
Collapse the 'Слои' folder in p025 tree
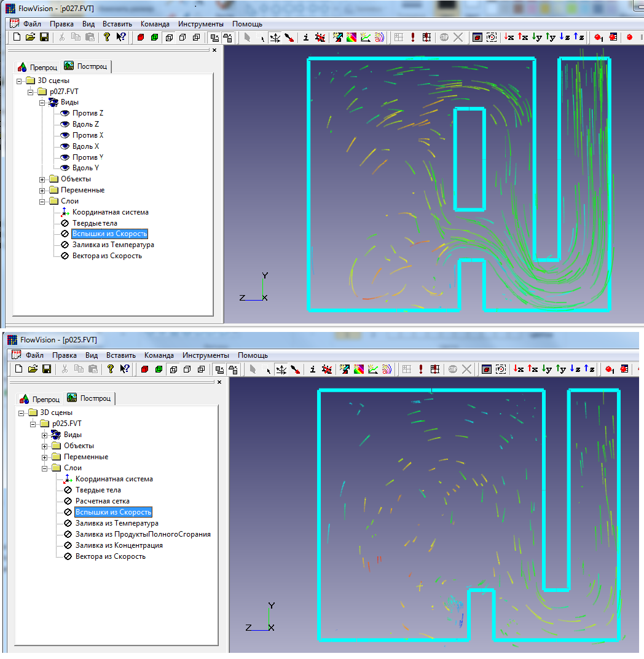[45, 468]
